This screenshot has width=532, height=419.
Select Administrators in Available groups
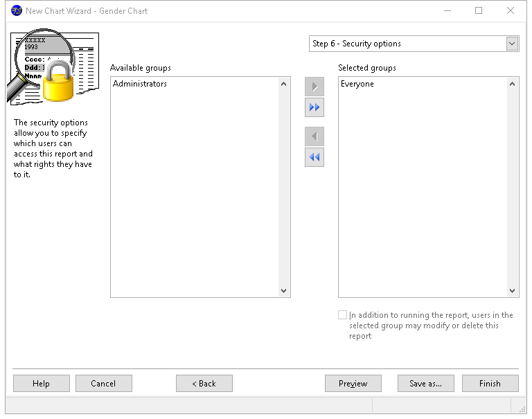[x=140, y=84]
